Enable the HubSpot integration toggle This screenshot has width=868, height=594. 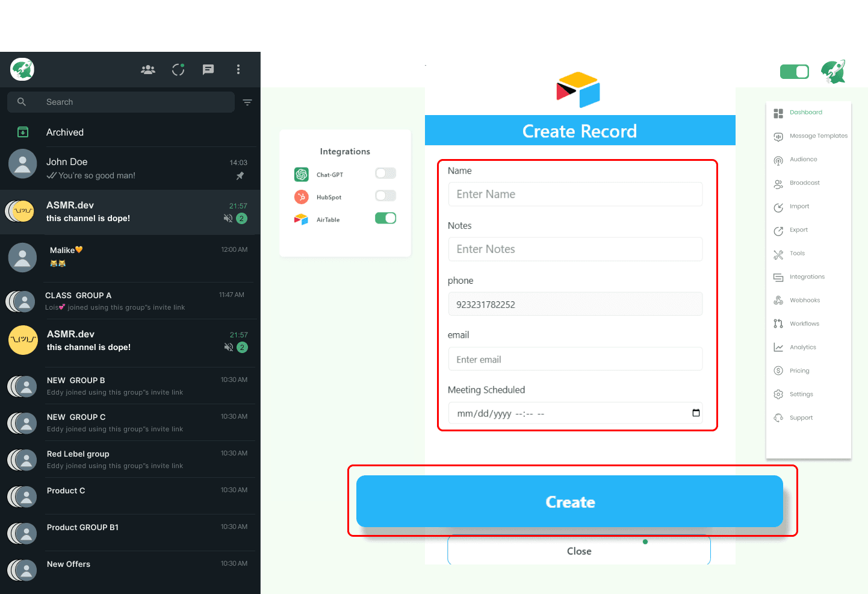(385, 196)
